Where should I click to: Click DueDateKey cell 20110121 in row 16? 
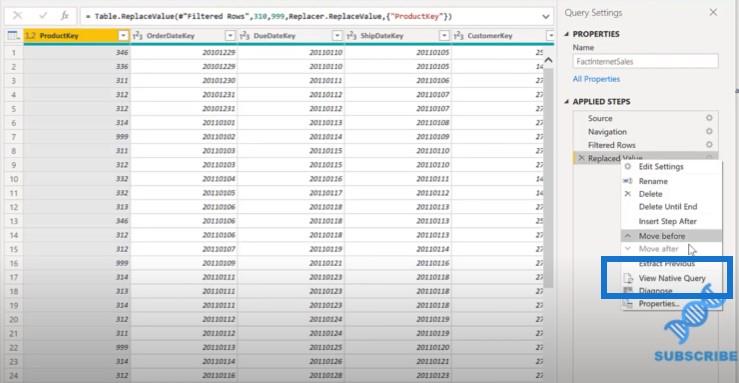(291, 263)
